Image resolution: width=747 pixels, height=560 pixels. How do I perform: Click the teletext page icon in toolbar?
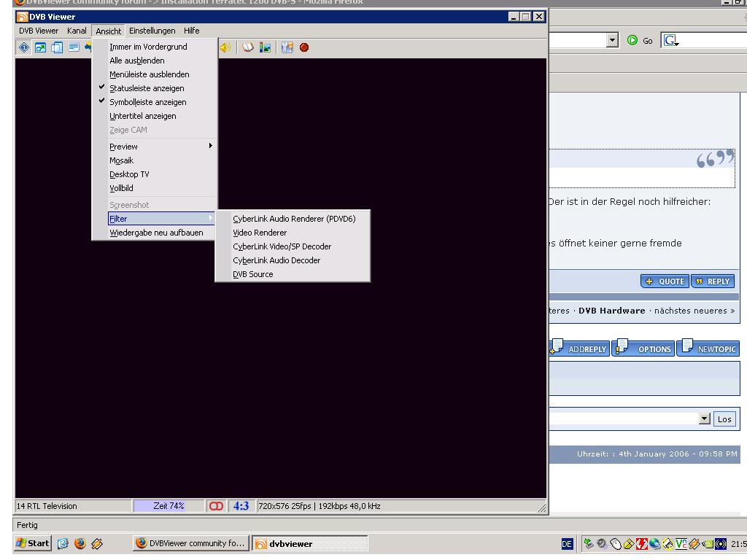tap(74, 48)
